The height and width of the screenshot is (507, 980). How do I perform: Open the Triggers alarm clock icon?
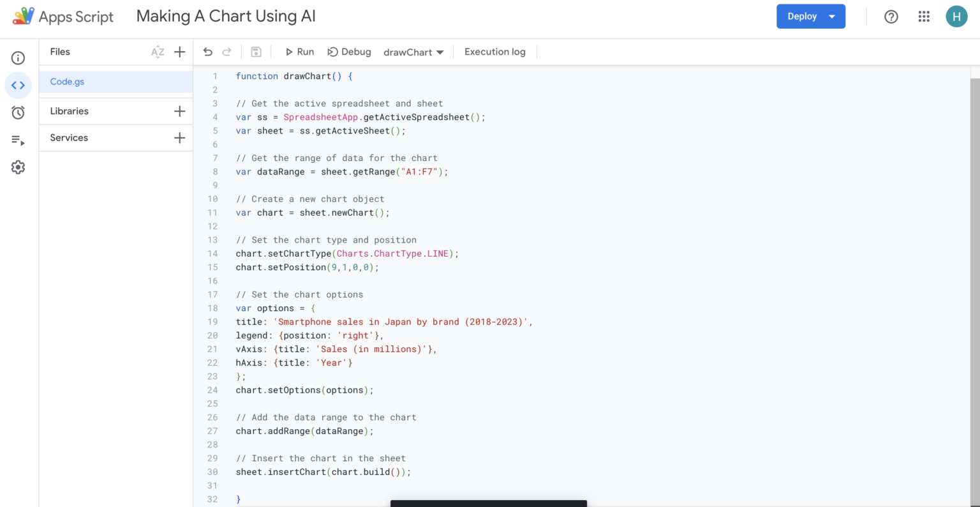point(18,112)
